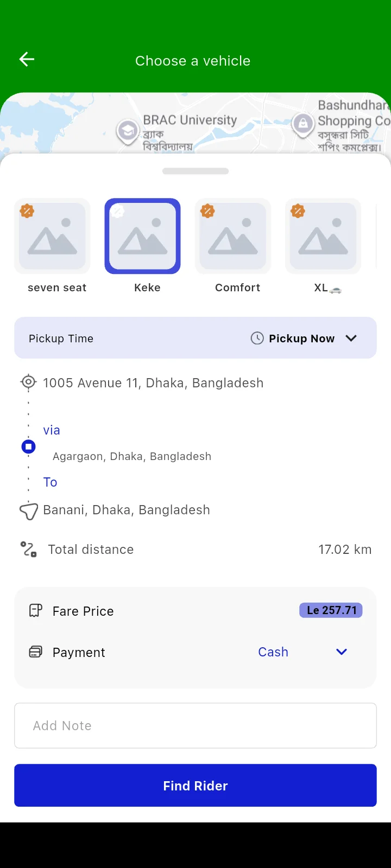Tap the destination pin icon
Viewport: 391px width, 868px height.
tap(28, 511)
